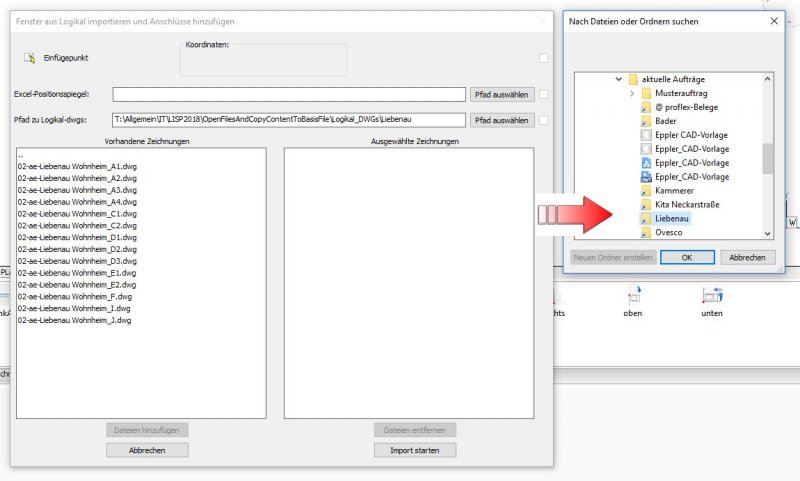Screen dimensions: 800x481
Task: Select '02-ae-Liebenau Wohnheim_E2.dwg'
Action: coord(78,285)
